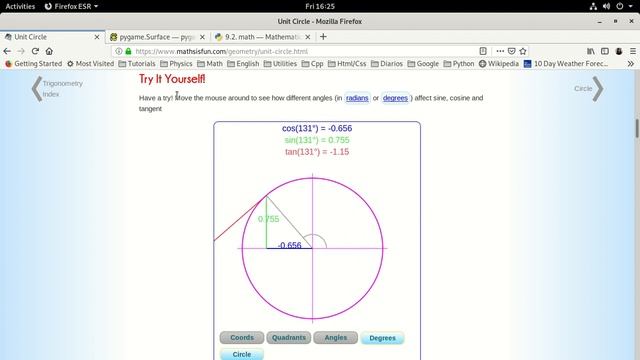640x360 pixels.
Task: Toggle reader view icon in address bar
Action: pos(483,51)
